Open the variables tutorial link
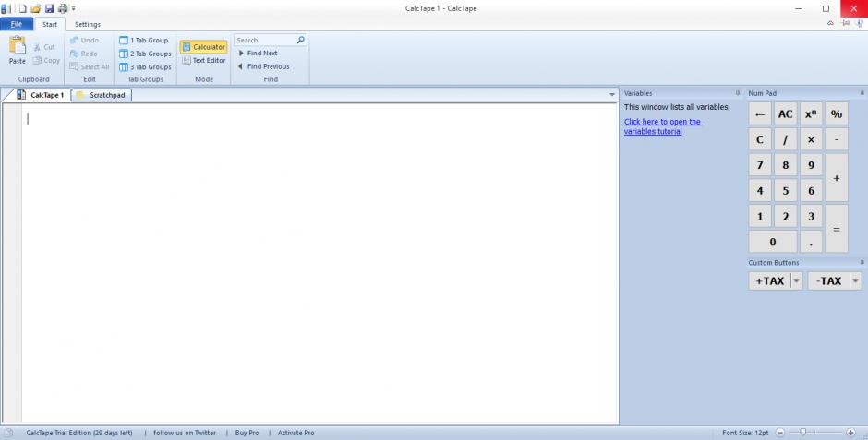868x440 pixels. [x=663, y=126]
